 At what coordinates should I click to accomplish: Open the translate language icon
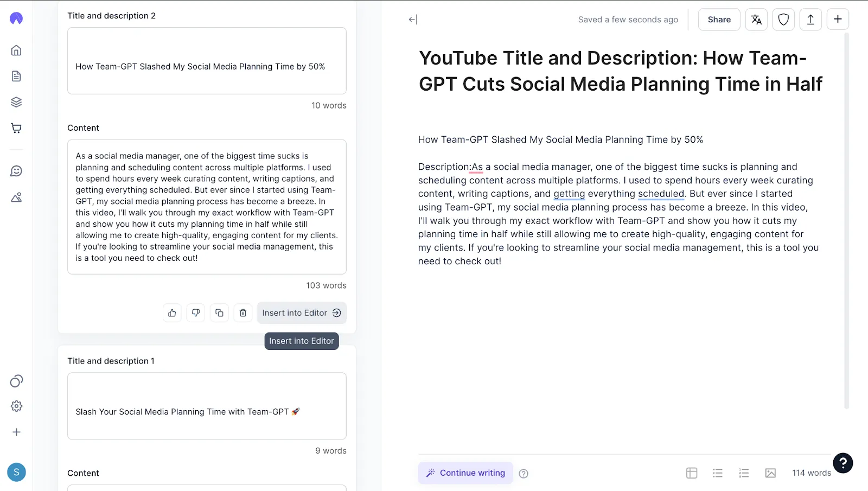click(756, 20)
